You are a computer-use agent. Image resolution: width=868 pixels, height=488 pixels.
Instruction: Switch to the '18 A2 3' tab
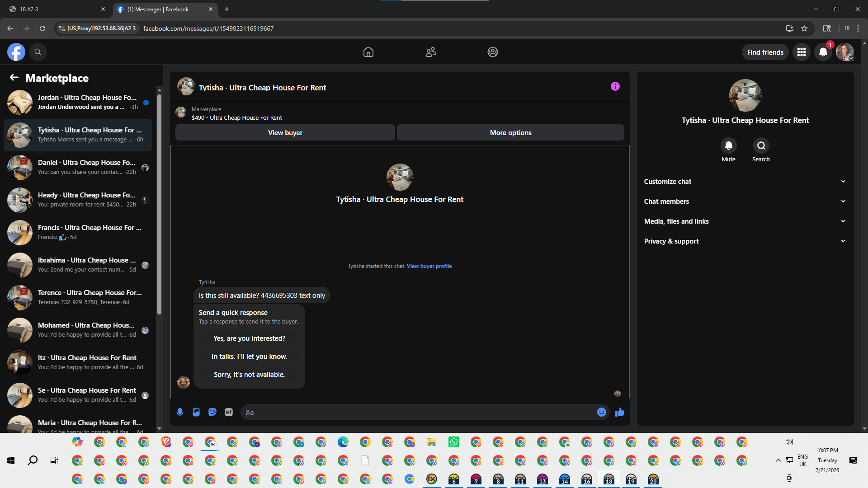(x=57, y=9)
